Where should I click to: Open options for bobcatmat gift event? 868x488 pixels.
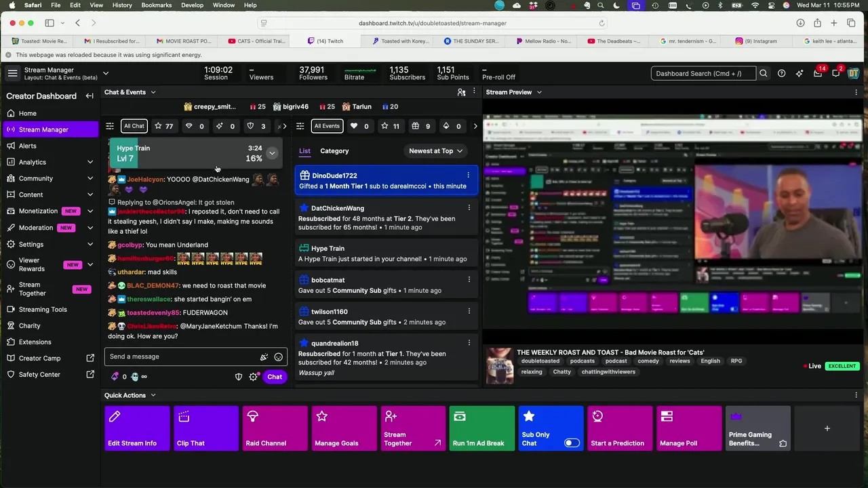click(x=468, y=280)
